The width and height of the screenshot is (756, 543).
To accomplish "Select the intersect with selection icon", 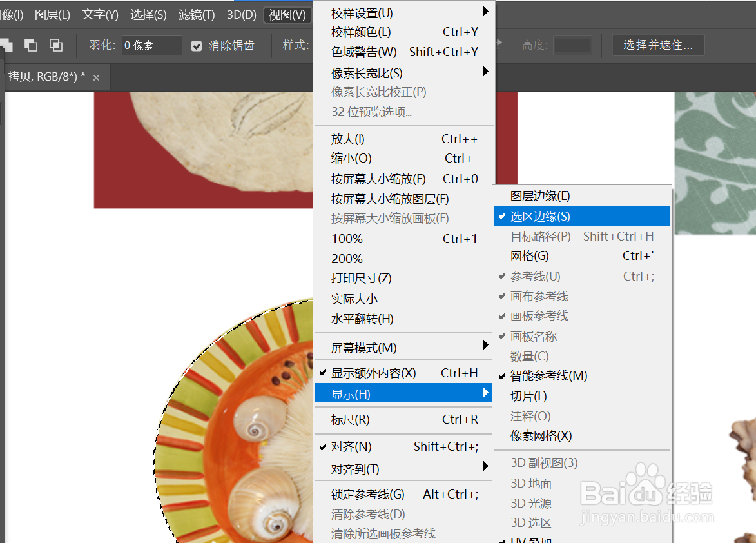I will coord(56,45).
